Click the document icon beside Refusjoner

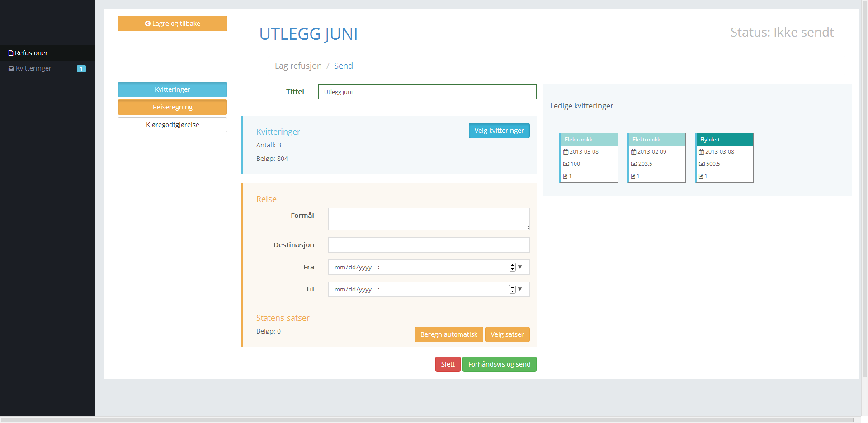click(x=11, y=53)
